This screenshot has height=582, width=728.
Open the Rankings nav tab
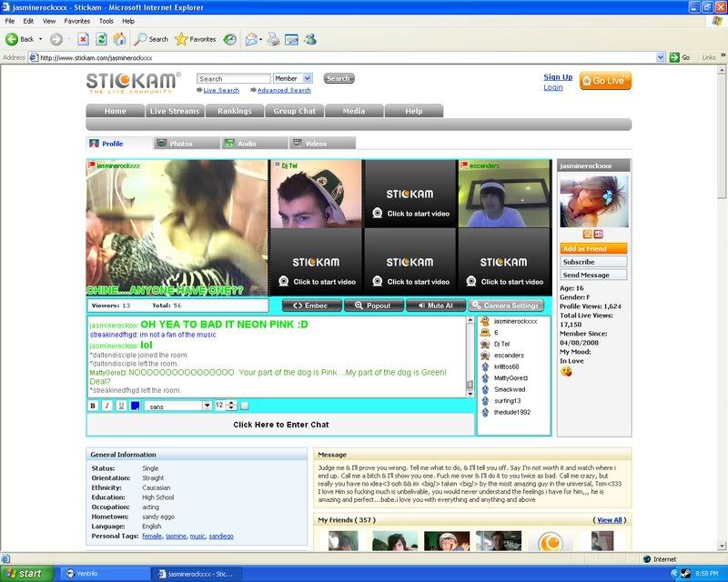235,111
